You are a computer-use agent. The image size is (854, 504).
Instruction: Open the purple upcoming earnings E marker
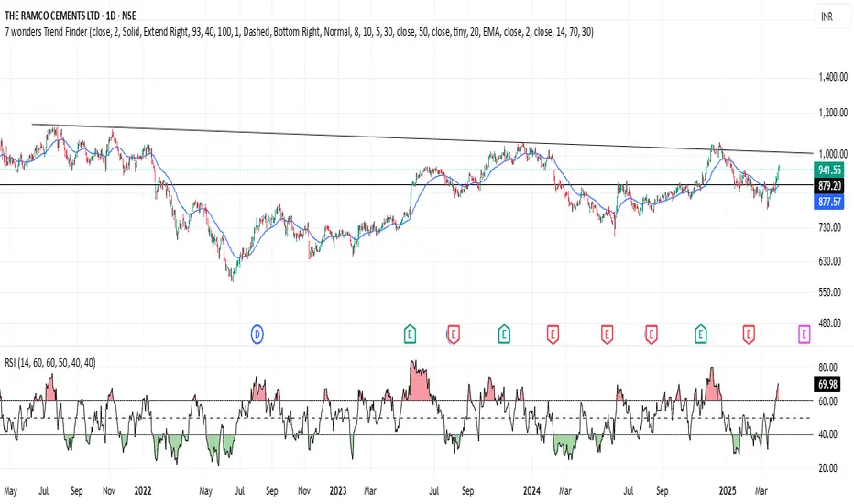coord(804,334)
